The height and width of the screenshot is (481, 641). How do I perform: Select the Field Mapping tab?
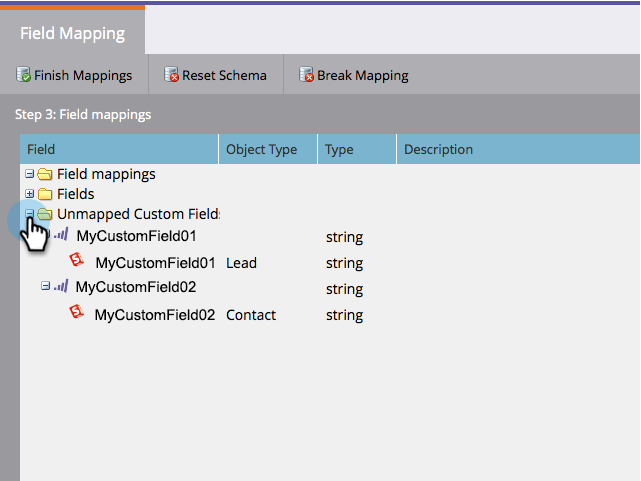72,33
